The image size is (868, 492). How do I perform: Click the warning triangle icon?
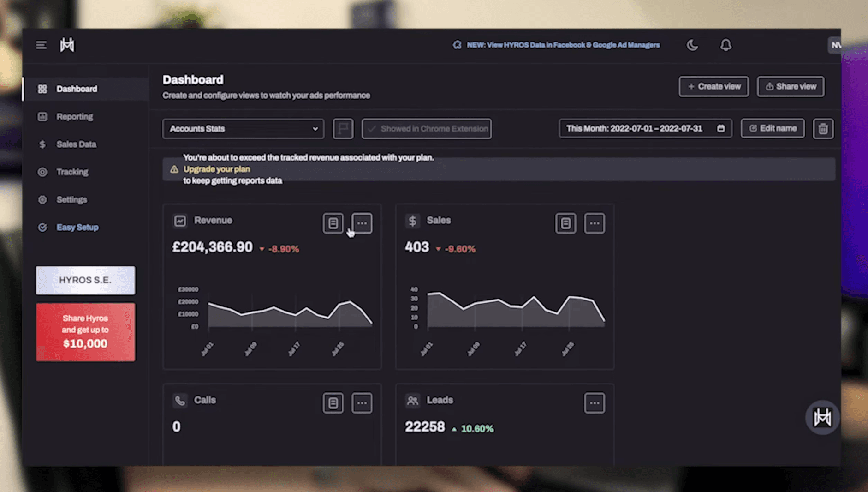pyautogui.click(x=174, y=169)
